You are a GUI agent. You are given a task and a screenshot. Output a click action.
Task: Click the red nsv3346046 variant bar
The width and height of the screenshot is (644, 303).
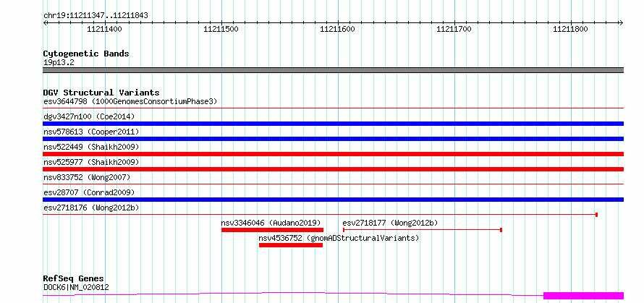pyautogui.click(x=272, y=230)
